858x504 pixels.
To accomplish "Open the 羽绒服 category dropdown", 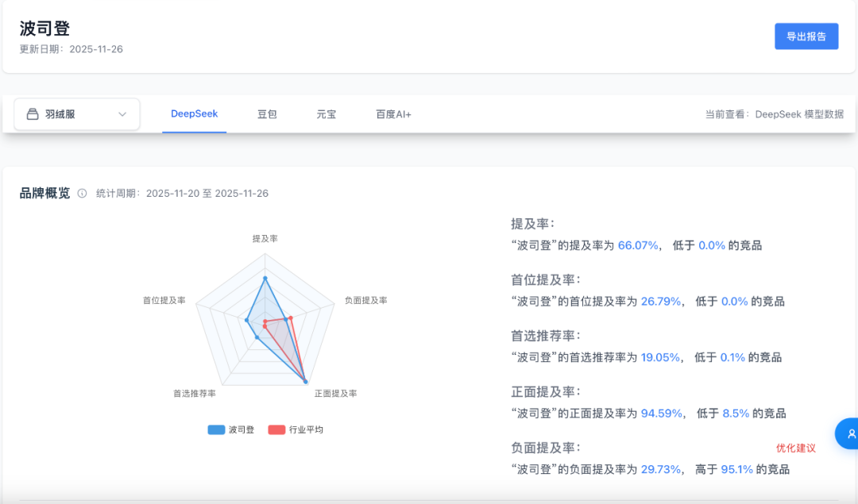I will tap(76, 114).
